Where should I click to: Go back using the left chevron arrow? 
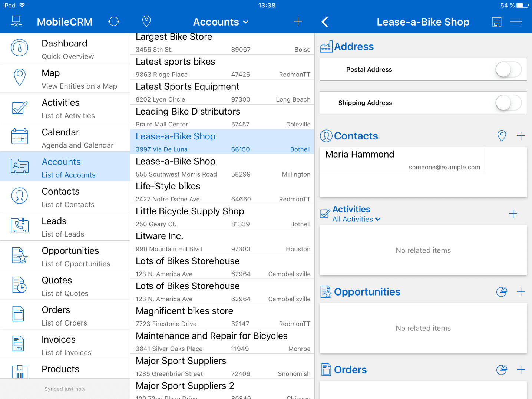pos(325,22)
